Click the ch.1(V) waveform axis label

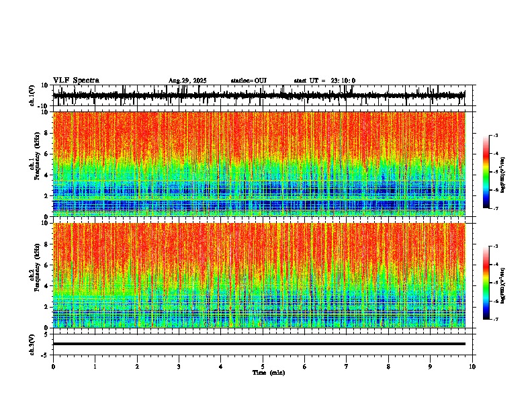(x=32, y=95)
